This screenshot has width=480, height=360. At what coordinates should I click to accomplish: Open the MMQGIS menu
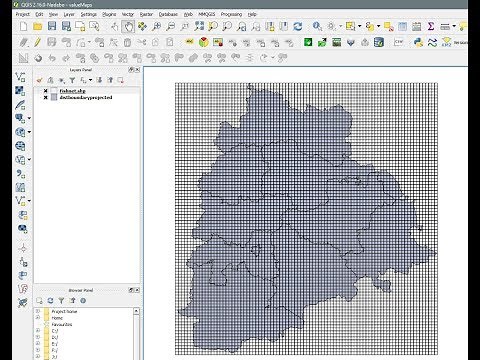(x=207, y=14)
